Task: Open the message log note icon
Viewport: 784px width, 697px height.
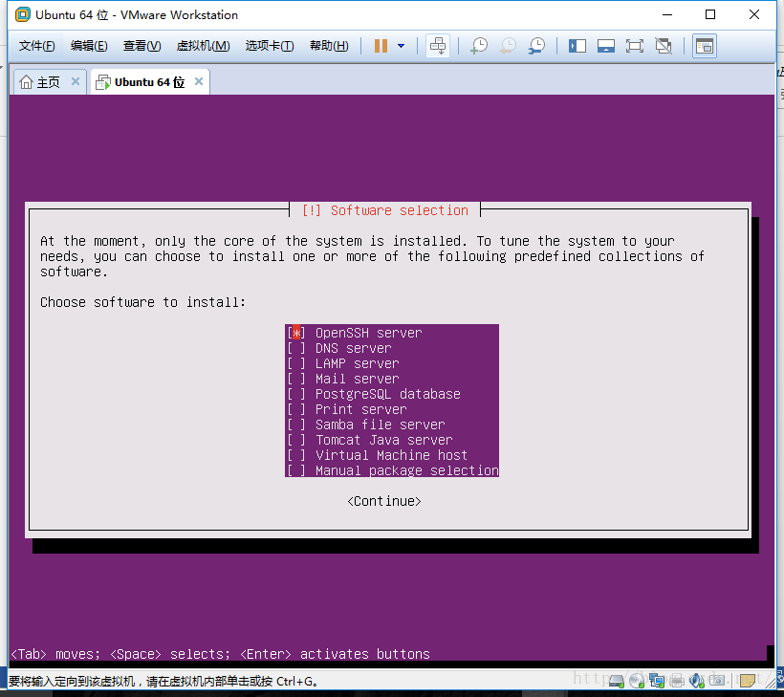Action: point(748,681)
